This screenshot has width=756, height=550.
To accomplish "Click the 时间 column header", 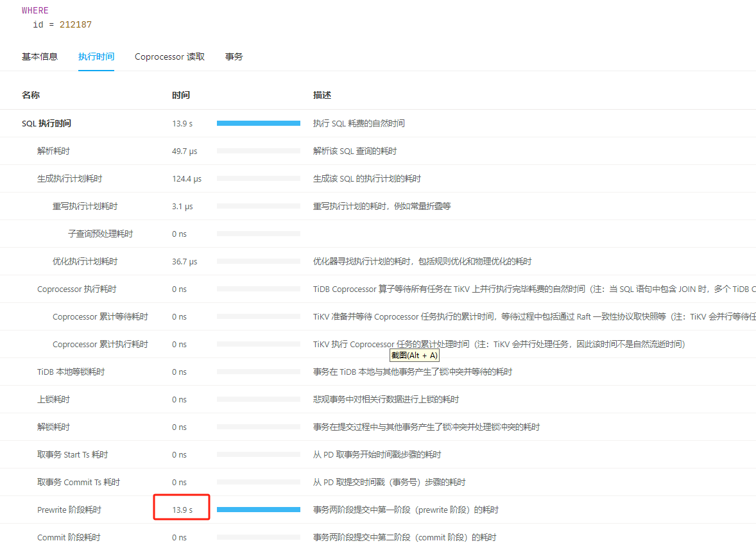I will (x=181, y=95).
